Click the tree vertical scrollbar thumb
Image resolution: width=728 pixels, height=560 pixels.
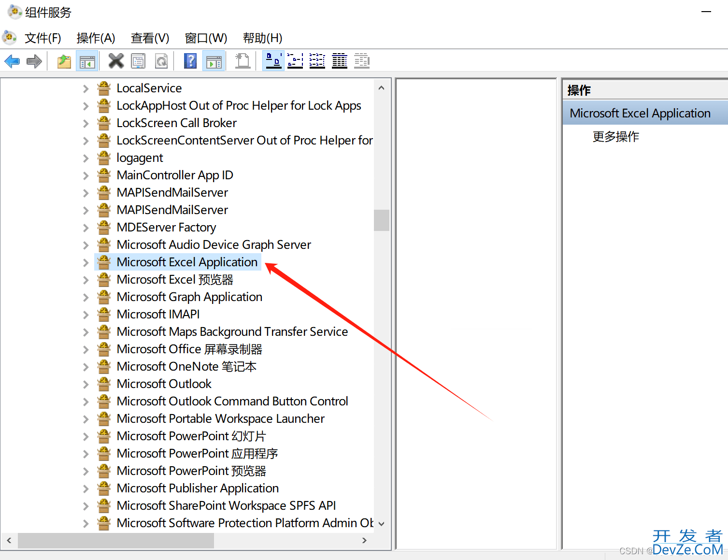point(382,220)
